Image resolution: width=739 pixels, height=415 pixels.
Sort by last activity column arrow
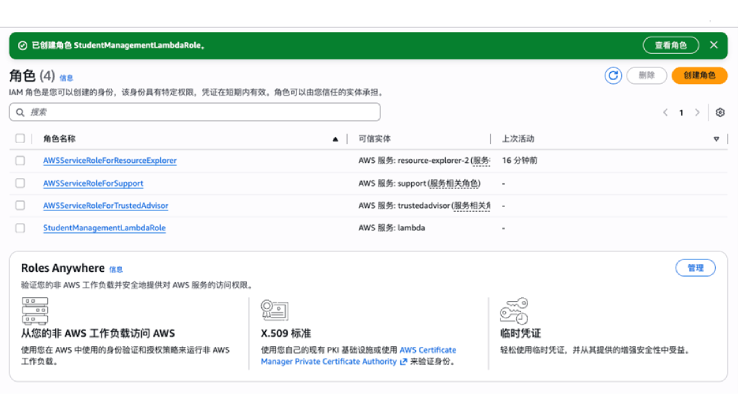716,139
